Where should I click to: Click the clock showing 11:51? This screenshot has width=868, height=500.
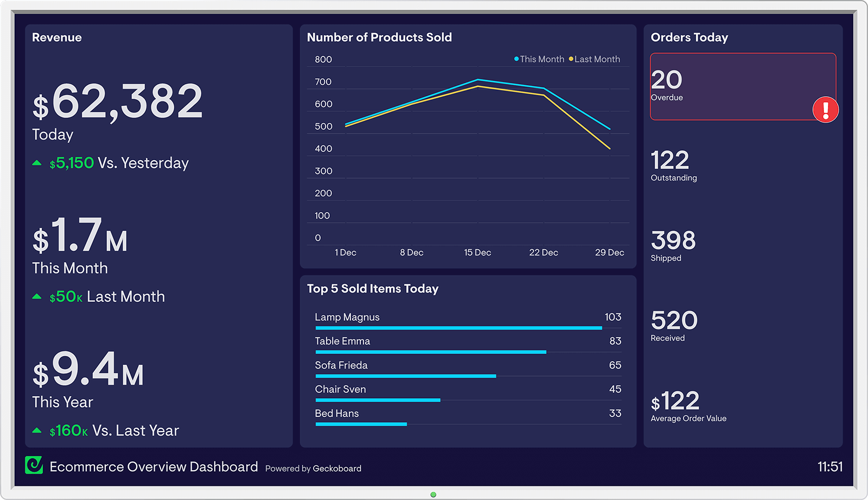pyautogui.click(x=829, y=466)
